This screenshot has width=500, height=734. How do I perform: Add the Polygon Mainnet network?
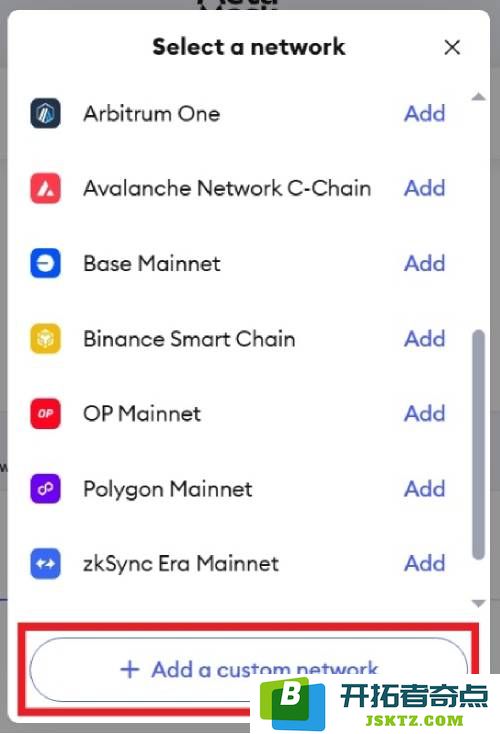[x=425, y=489]
